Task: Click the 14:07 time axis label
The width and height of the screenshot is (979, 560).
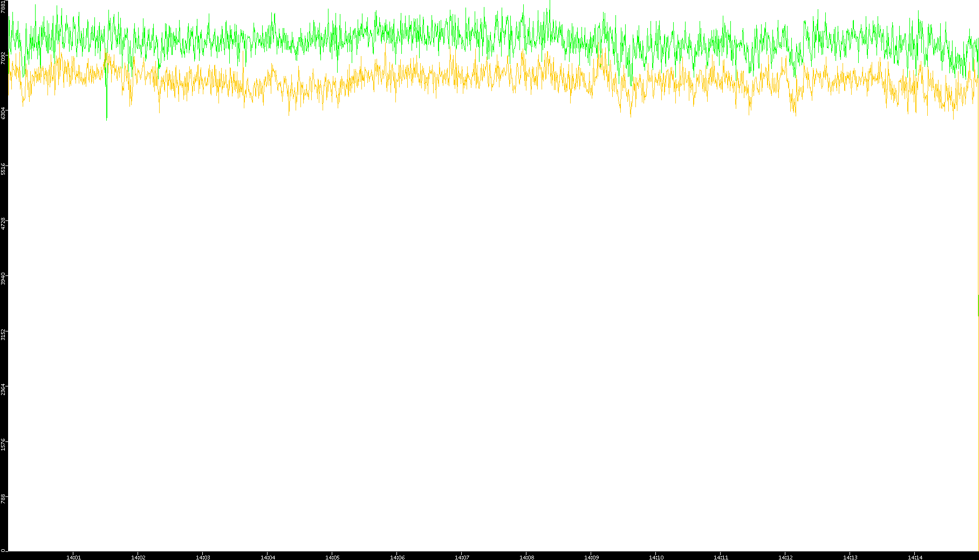Action: click(462, 557)
